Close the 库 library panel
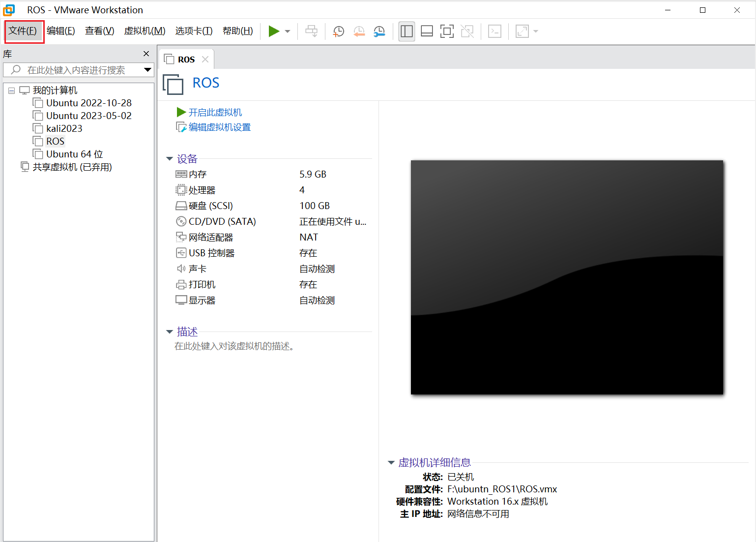The height and width of the screenshot is (542, 756). point(146,54)
